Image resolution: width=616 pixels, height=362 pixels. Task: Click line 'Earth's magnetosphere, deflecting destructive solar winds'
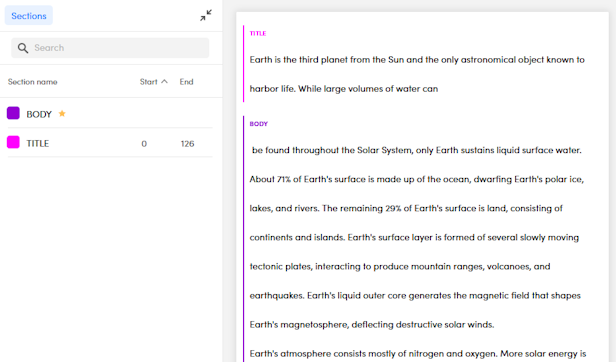coord(372,325)
